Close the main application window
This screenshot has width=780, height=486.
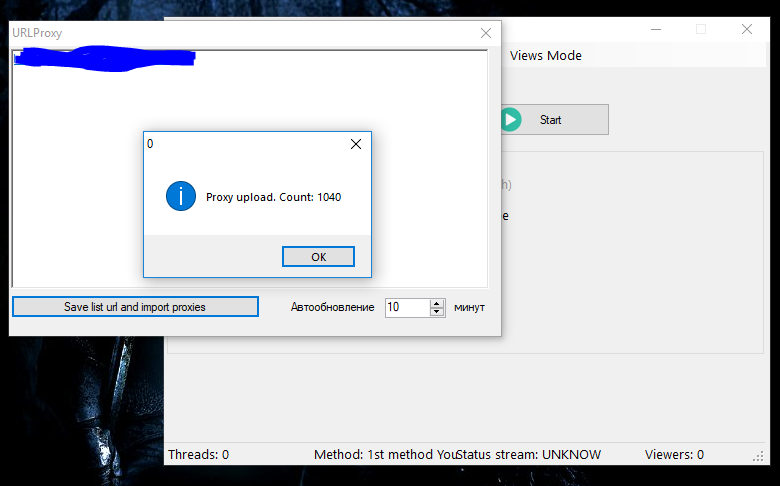pyautogui.click(x=747, y=29)
